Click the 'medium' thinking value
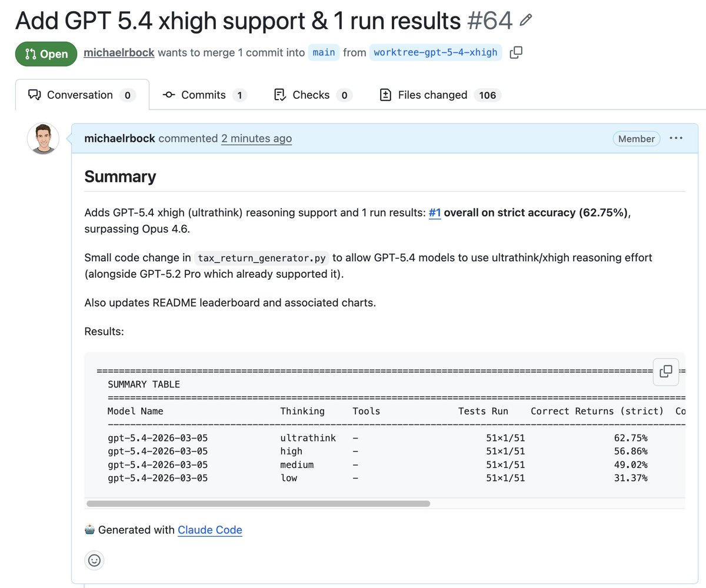 297,465
